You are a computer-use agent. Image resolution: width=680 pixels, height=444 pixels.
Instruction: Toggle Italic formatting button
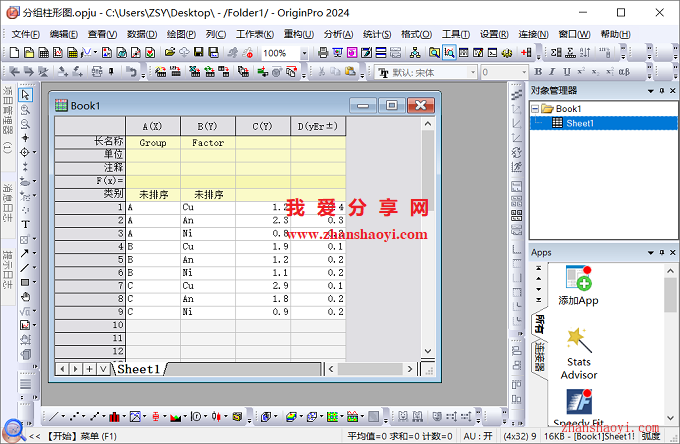point(552,72)
